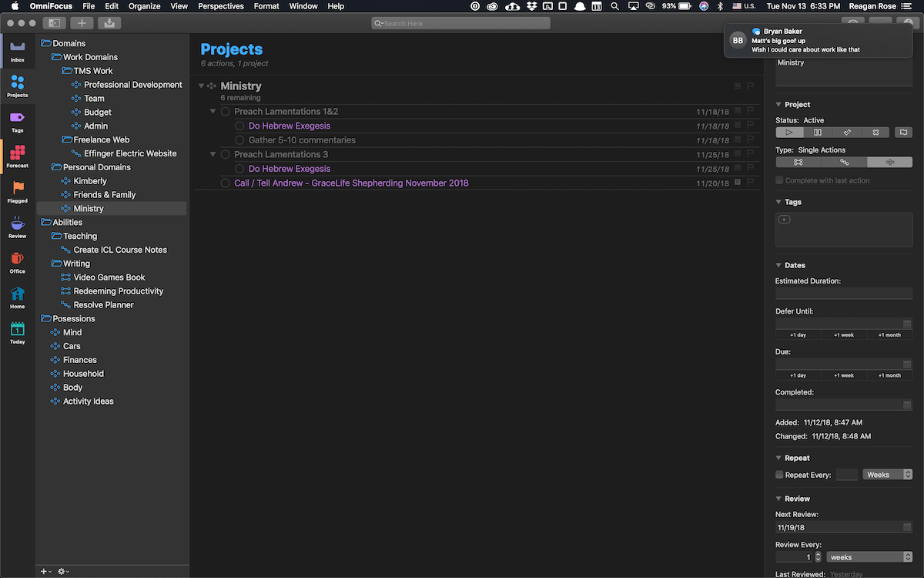Open the Format menu

[266, 6]
